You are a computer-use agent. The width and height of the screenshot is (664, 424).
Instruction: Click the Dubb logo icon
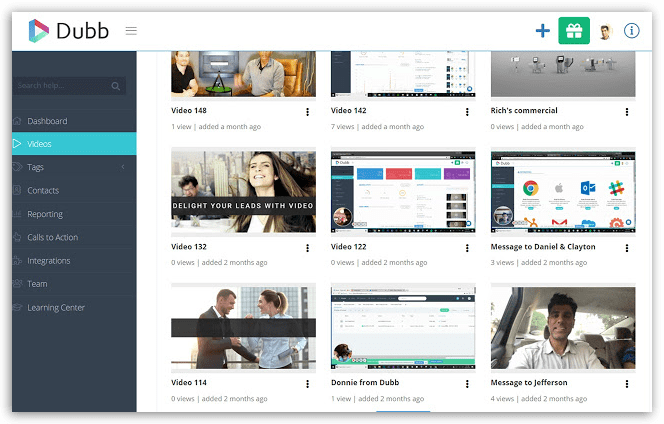coord(40,31)
